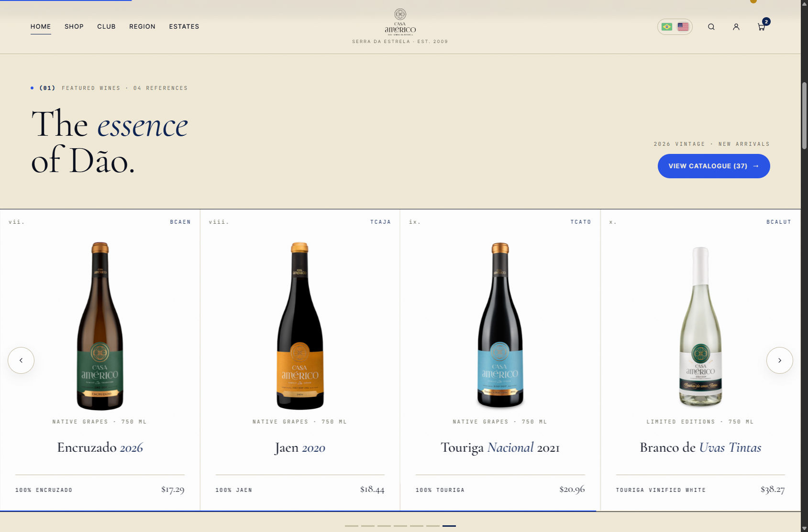Click 'FEATURED WINES · 04 REFERENCES' text
Screen dimensions: 808x532
[124, 88]
